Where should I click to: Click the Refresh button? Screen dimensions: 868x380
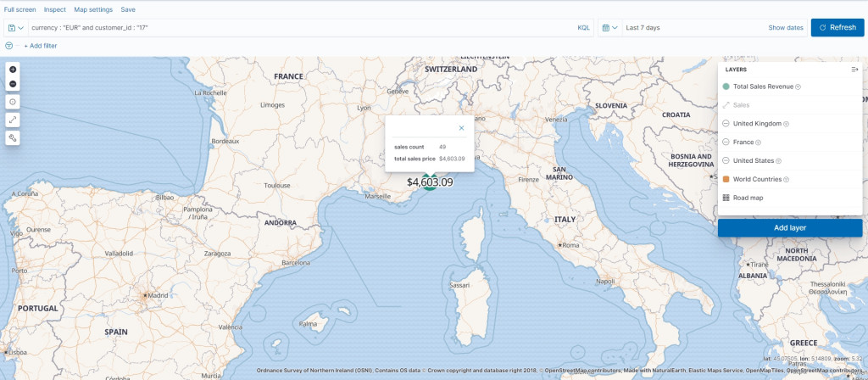(x=837, y=28)
